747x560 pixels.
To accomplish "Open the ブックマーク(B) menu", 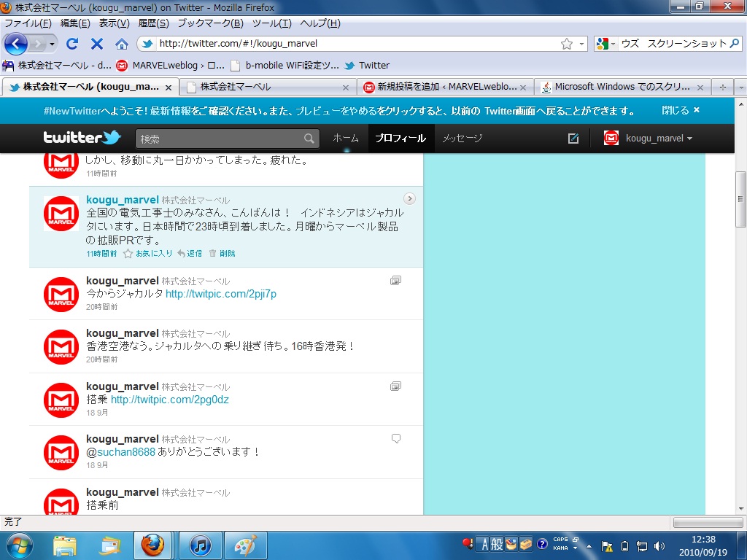I will [210, 23].
